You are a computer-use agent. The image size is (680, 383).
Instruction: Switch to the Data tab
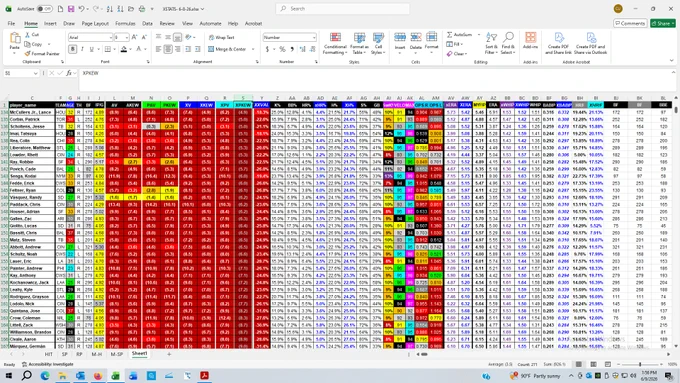[x=147, y=23]
